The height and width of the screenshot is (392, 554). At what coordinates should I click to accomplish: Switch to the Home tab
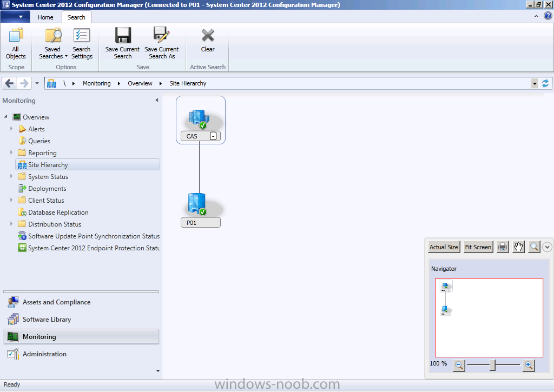45,17
